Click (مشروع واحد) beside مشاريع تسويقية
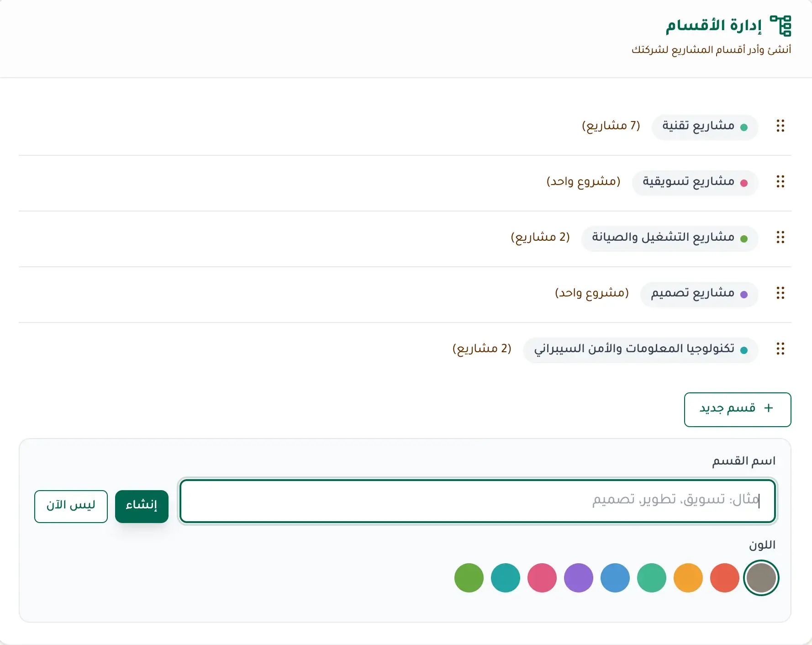The image size is (812, 645). [x=583, y=182]
